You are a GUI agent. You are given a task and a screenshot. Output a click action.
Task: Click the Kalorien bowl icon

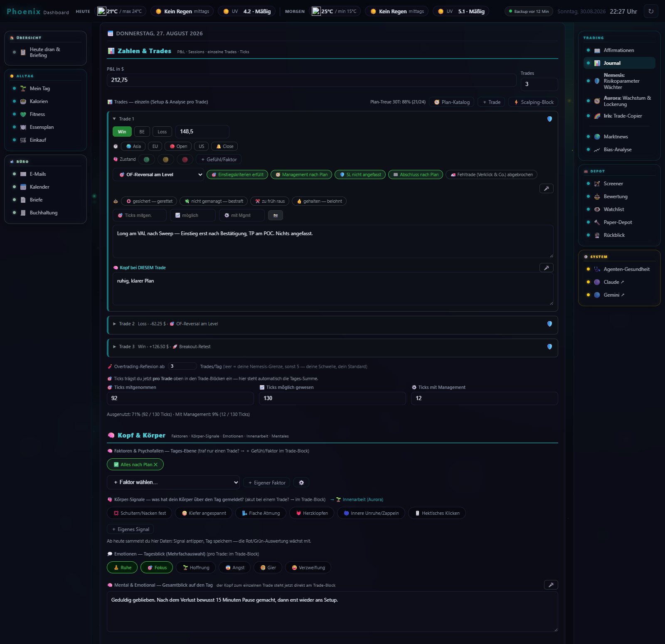pyautogui.click(x=23, y=101)
